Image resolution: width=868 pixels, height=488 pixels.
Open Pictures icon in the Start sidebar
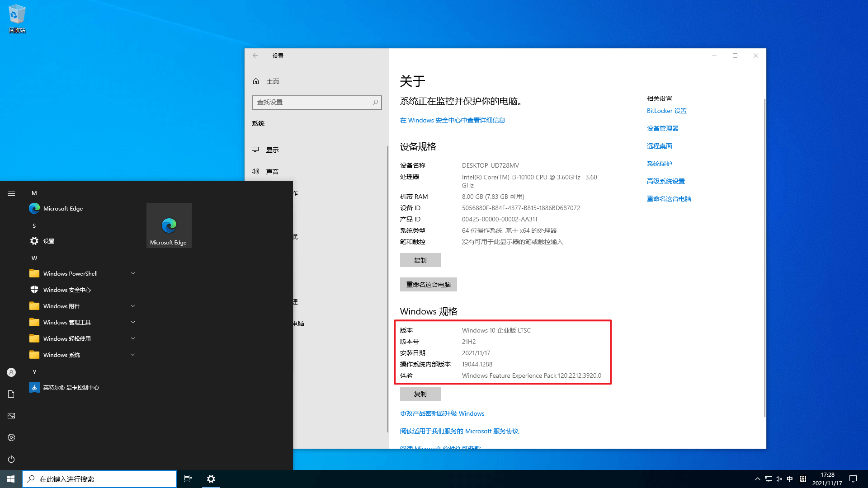click(x=11, y=416)
